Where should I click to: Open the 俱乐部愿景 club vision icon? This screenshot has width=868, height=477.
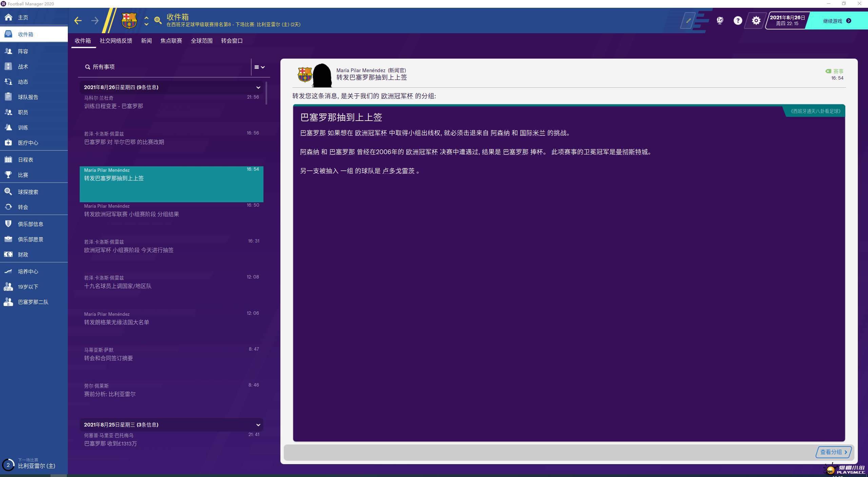pos(8,239)
